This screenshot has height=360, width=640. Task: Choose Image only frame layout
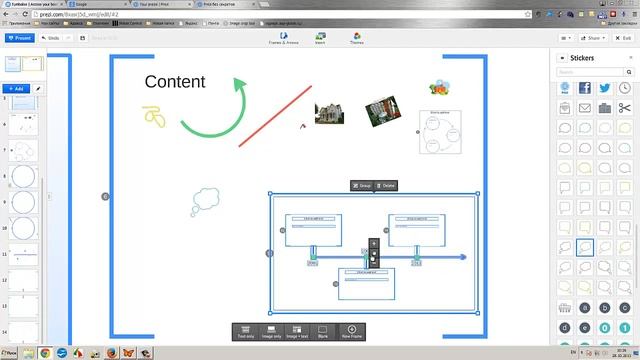(271, 332)
